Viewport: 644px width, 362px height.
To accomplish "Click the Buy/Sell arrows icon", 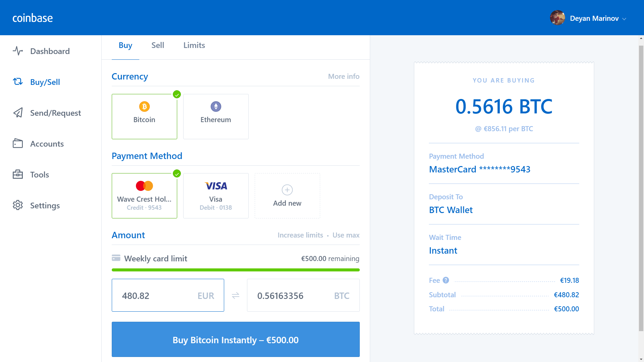I will click(18, 82).
